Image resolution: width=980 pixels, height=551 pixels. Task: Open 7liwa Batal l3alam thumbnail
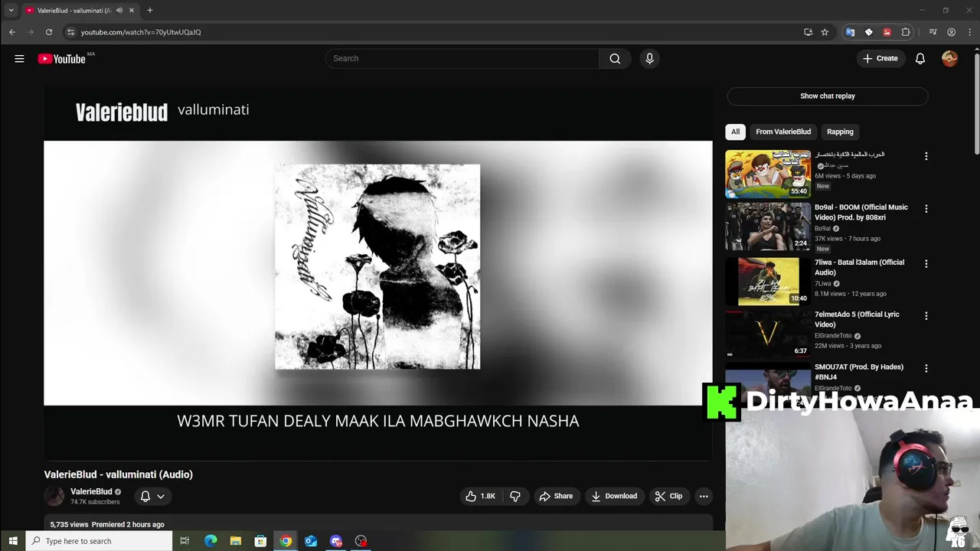tap(768, 281)
